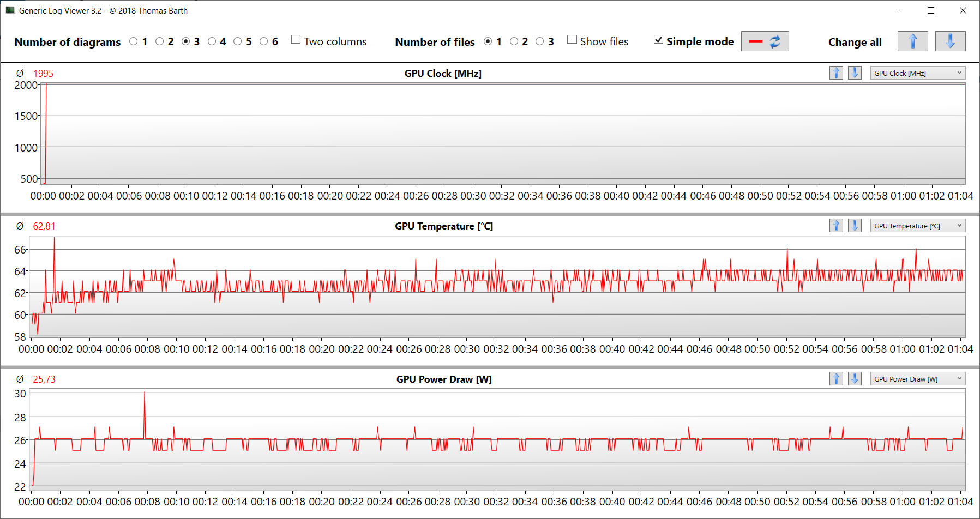The image size is (980, 519).
Task: Click up arrow for GPU Temperature diagram
Action: click(x=836, y=226)
